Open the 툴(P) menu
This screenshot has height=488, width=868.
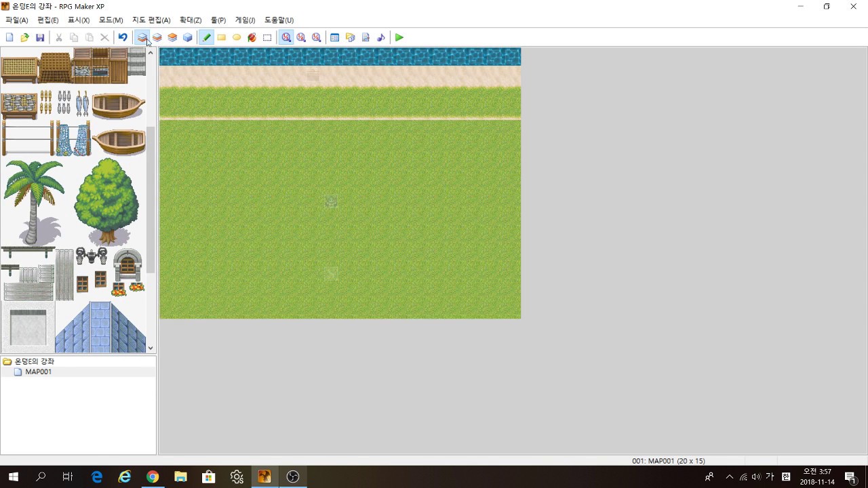(218, 20)
